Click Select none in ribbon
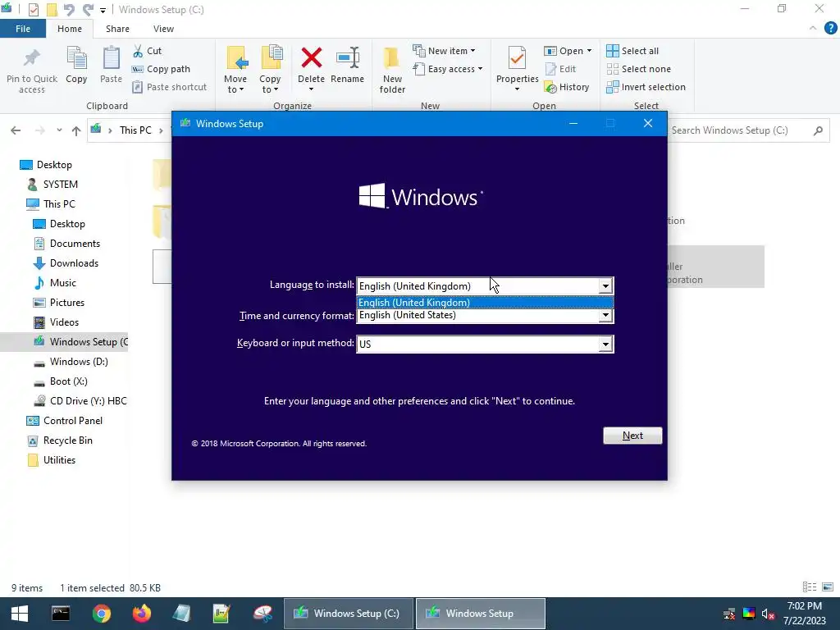This screenshot has height=630, width=840. [638, 69]
